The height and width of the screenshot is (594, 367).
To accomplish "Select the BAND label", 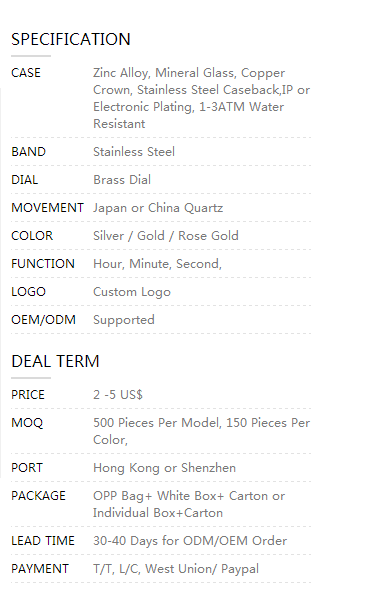I will (x=28, y=152).
